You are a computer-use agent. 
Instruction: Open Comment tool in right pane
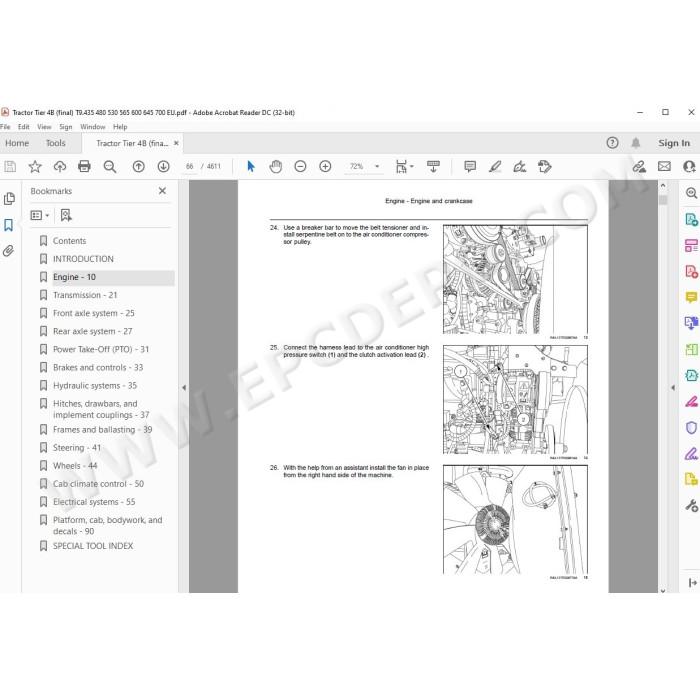coord(691,297)
